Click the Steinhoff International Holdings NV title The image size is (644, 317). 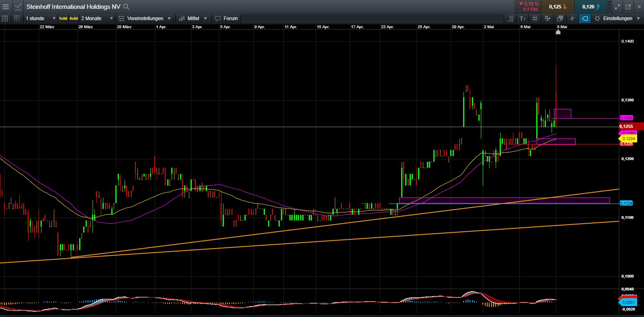click(x=73, y=6)
